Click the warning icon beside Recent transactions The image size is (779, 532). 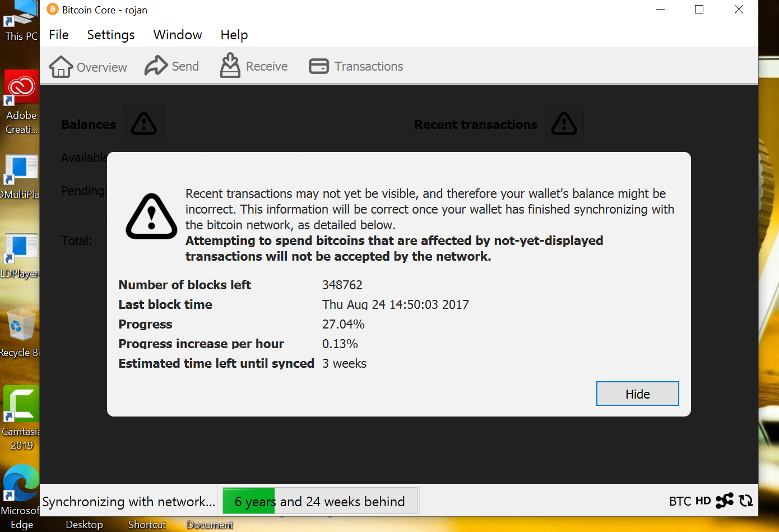[564, 124]
